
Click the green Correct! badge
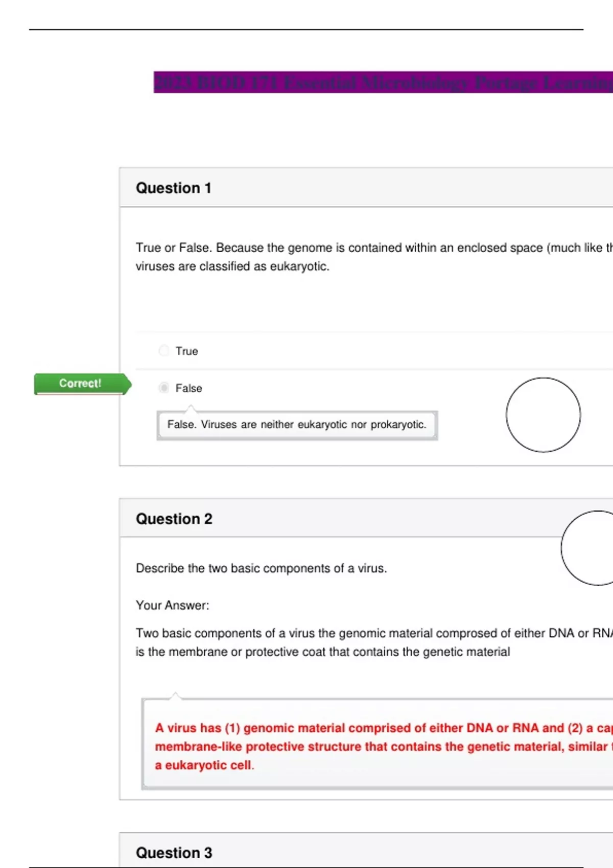(x=81, y=383)
